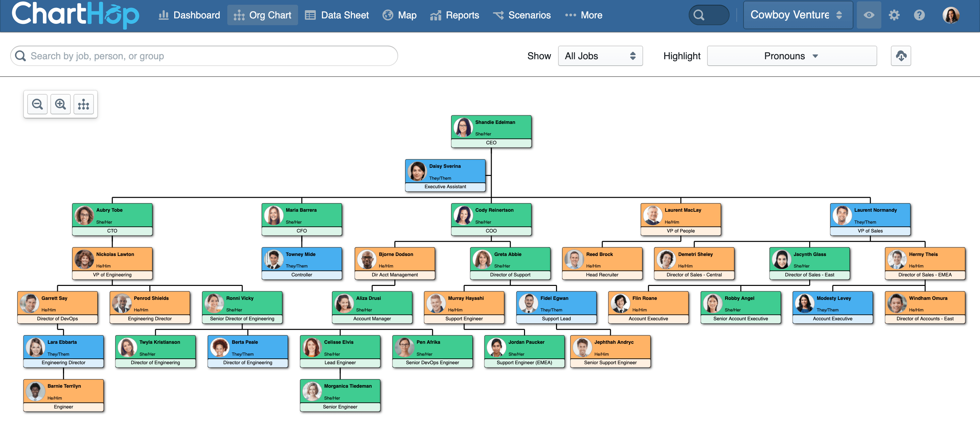
Task: Reset the org chart layout
Action: coord(83,103)
